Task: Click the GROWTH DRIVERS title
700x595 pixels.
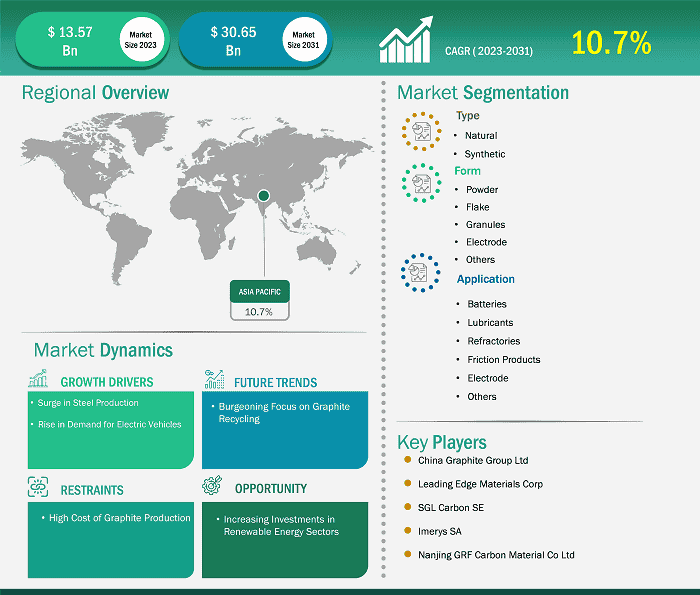Action: [107, 382]
